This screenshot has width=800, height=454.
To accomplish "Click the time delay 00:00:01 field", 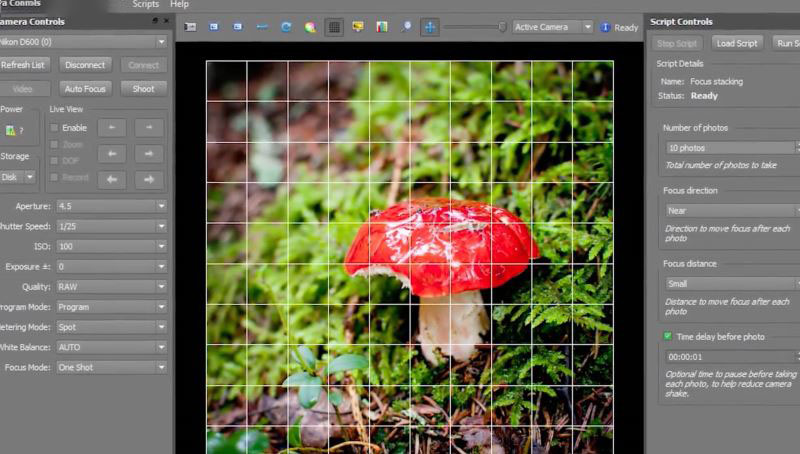I will point(733,357).
